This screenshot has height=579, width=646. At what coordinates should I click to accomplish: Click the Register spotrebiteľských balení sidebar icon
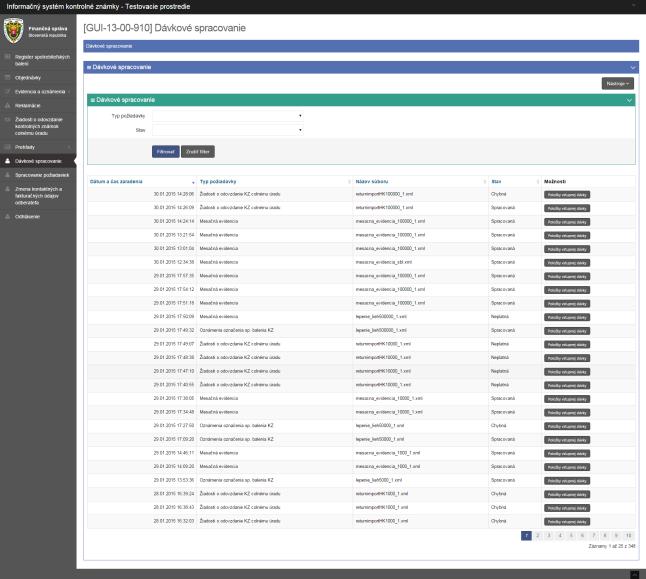point(7,57)
